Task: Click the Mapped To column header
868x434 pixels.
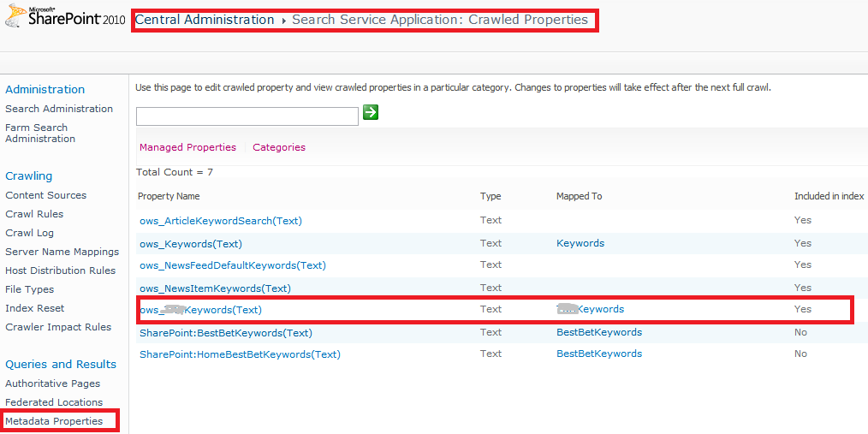Action: tap(579, 197)
